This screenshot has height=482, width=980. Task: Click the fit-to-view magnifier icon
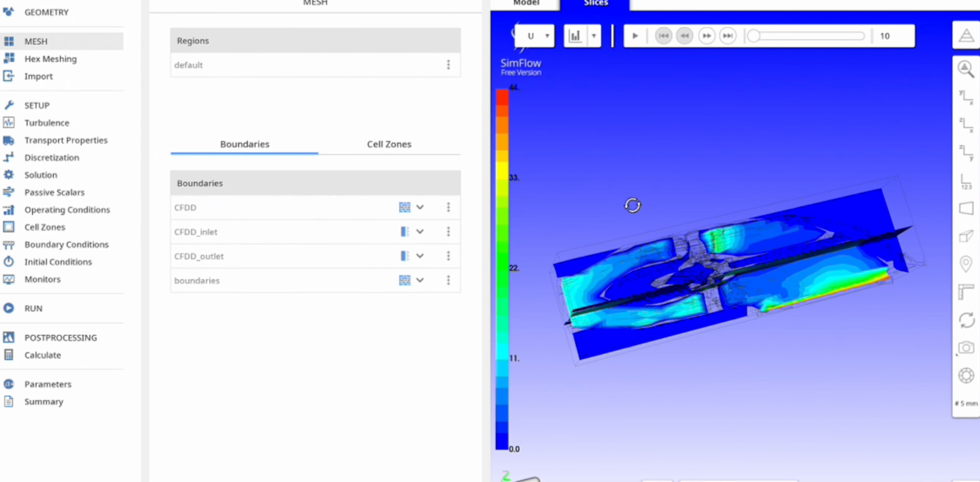coord(966,69)
